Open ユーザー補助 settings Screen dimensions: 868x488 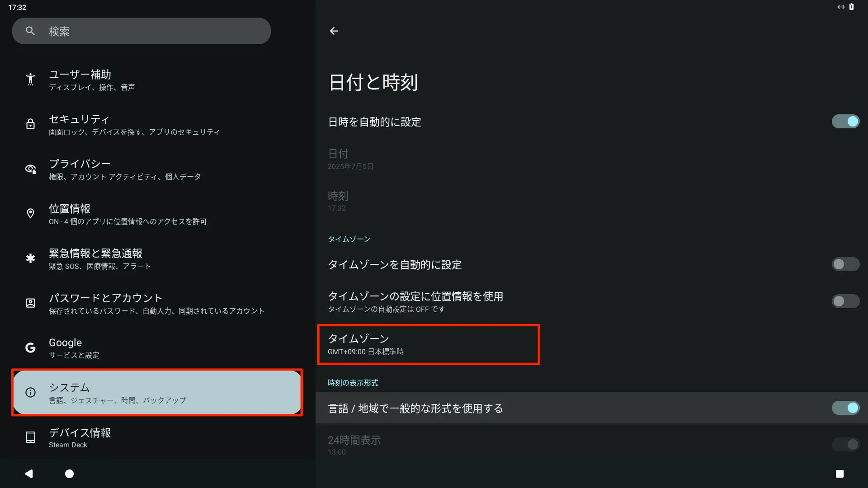[x=157, y=80]
